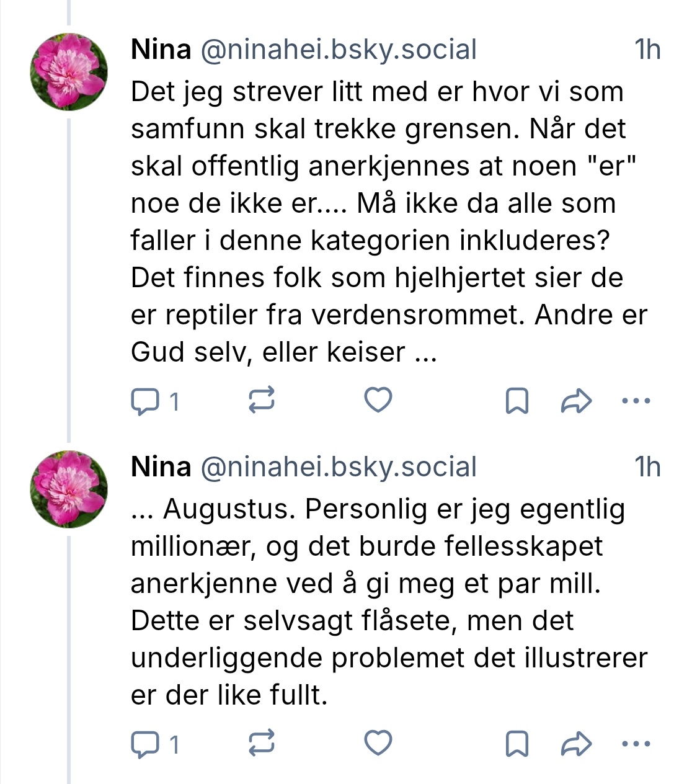Screen dimensions: 692x784
Task: Repost the first post about grensen
Action: pyautogui.click(x=261, y=401)
